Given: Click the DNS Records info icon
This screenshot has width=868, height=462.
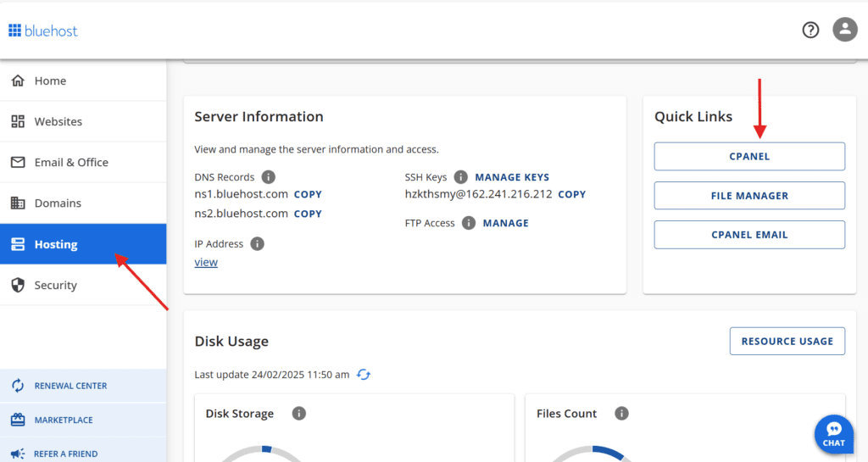Looking at the screenshot, I should click(269, 177).
